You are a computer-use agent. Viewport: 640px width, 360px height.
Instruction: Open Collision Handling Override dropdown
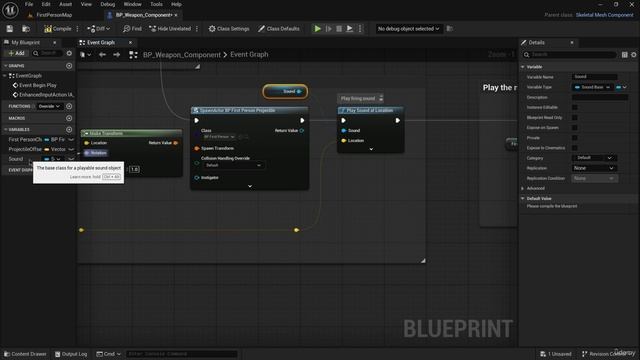click(233, 165)
